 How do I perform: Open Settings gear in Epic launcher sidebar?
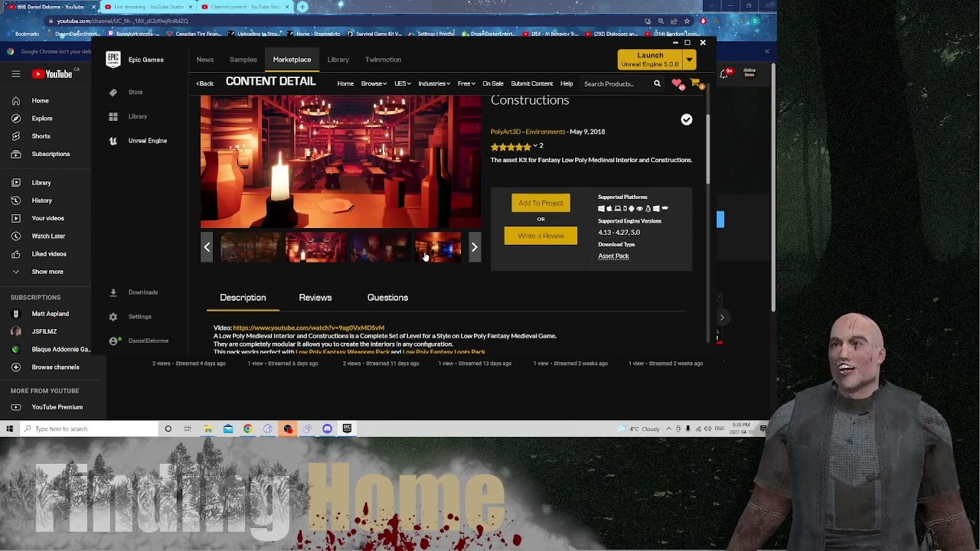[113, 317]
